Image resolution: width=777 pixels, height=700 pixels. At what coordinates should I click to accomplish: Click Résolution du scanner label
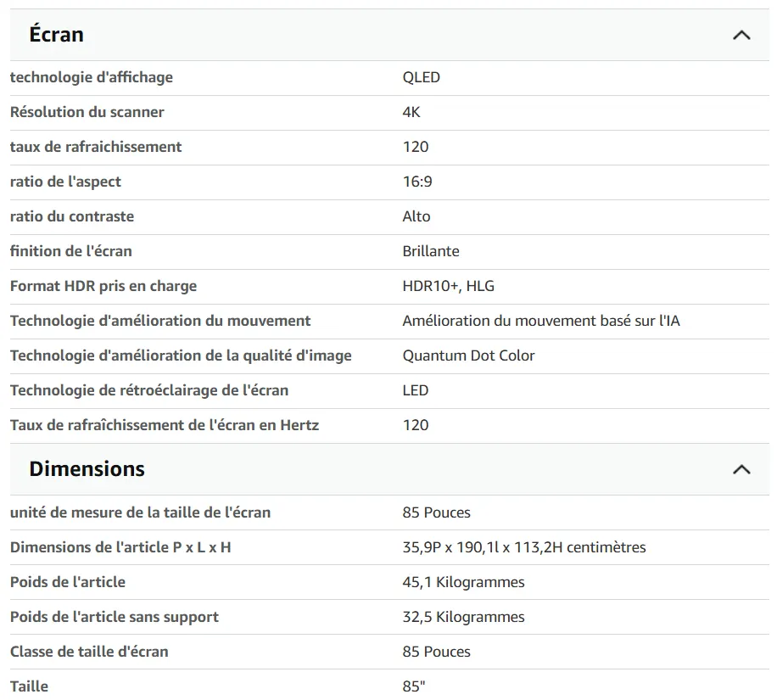point(87,112)
